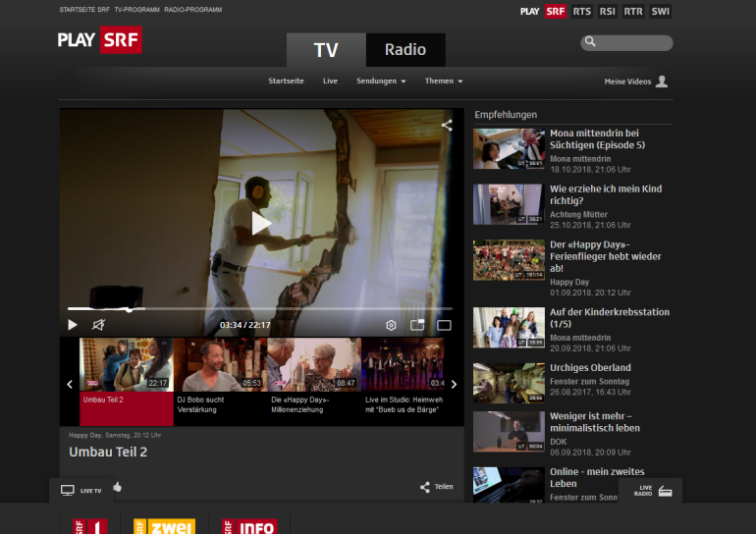Select SRF in top portal switcher
This screenshot has height=534, width=756.
click(x=556, y=11)
